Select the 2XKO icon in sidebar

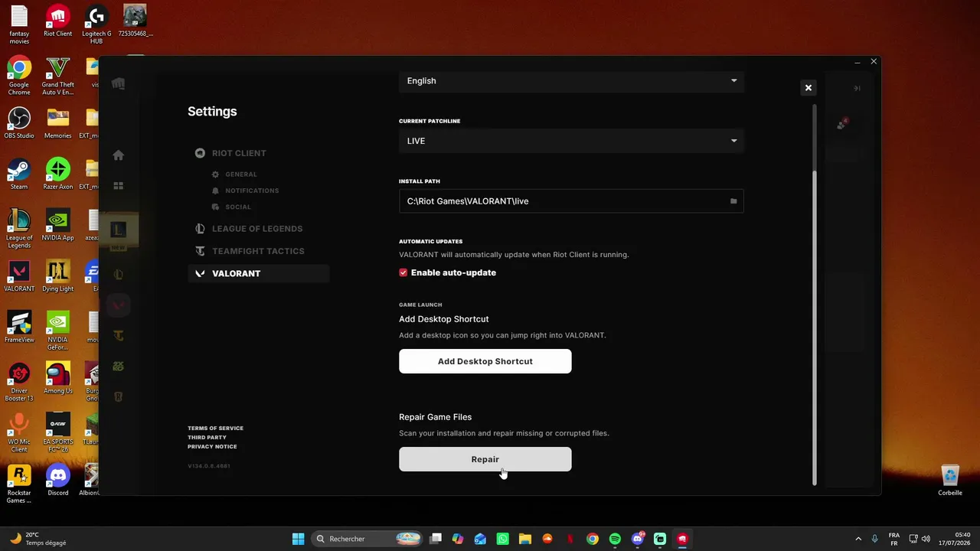(118, 366)
